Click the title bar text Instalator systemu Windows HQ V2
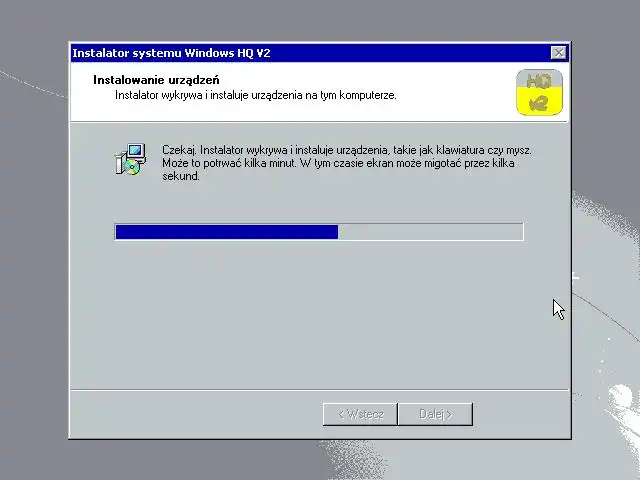Image resolution: width=640 pixels, height=480 pixels. [x=171, y=53]
